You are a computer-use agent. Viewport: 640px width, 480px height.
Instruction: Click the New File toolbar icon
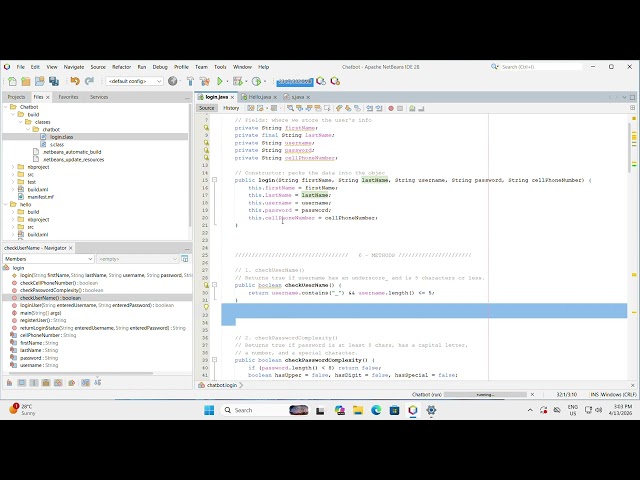[12, 81]
